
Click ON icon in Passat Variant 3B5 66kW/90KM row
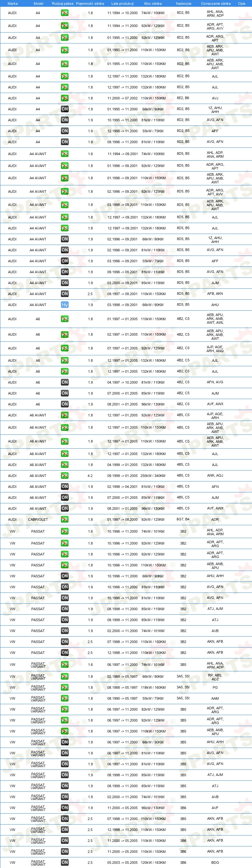(x=65, y=742)
